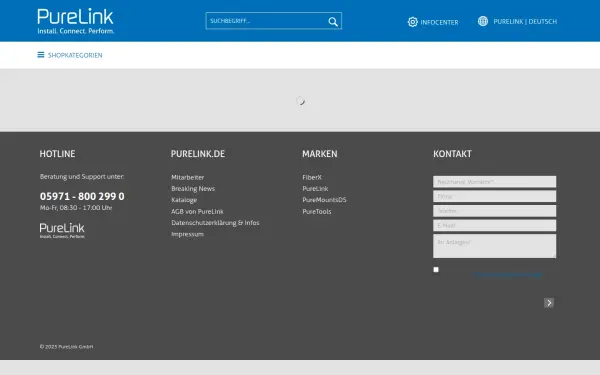
Task: Click the PURELINK.DE footer heading
Action: pos(198,154)
